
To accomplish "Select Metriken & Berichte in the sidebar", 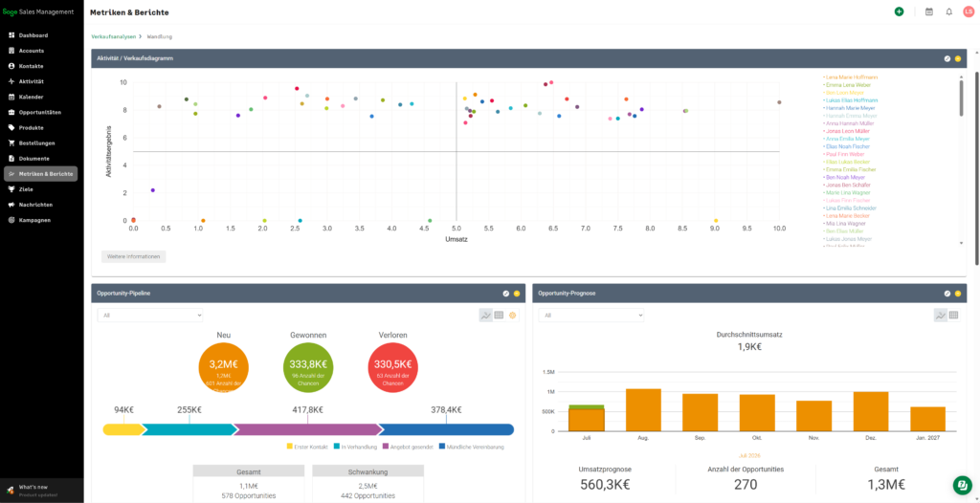I will tap(40, 174).
